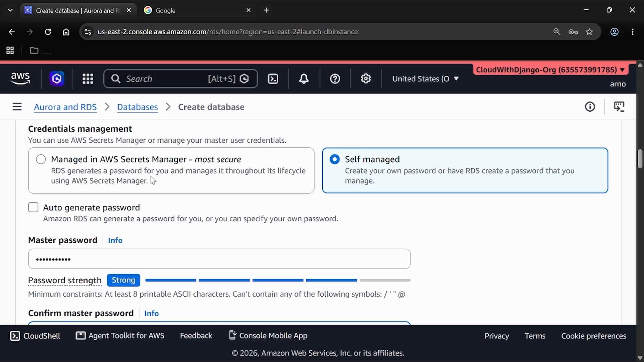Open the info panel circle icon
Image resolution: width=644 pixels, height=362 pixels.
[x=590, y=107]
